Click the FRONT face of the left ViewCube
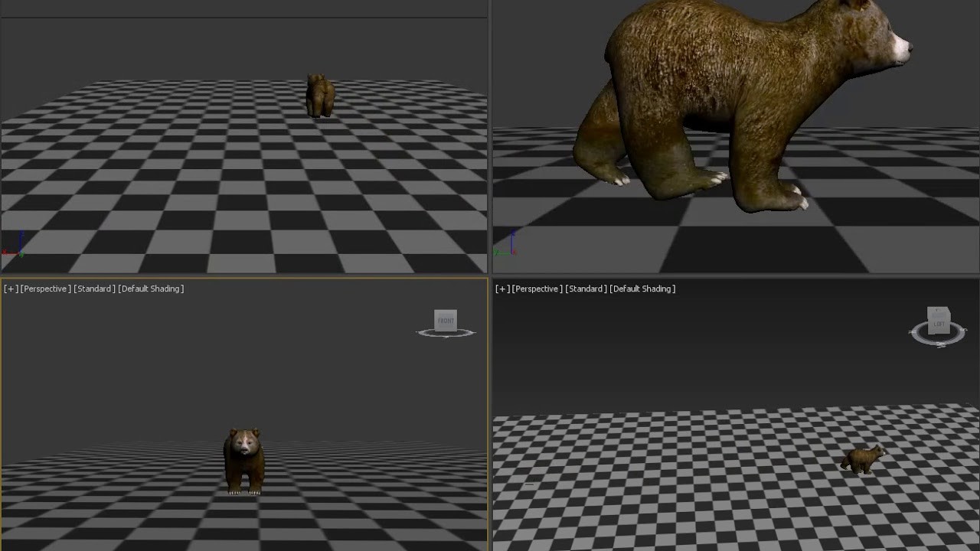The width and height of the screenshot is (980, 551). (x=445, y=321)
